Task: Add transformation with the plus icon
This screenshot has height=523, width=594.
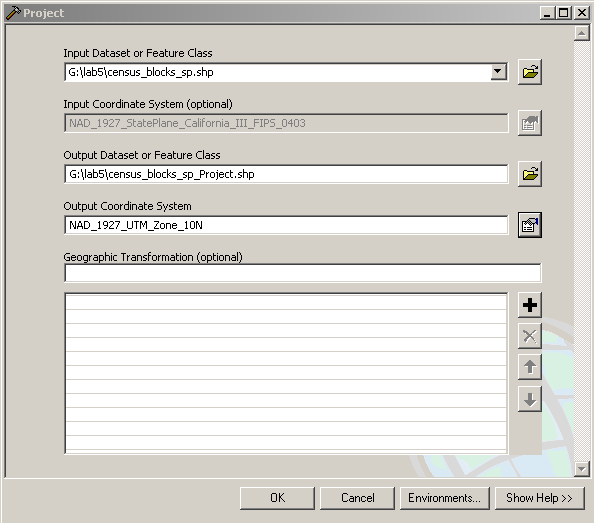Action: pyautogui.click(x=530, y=305)
